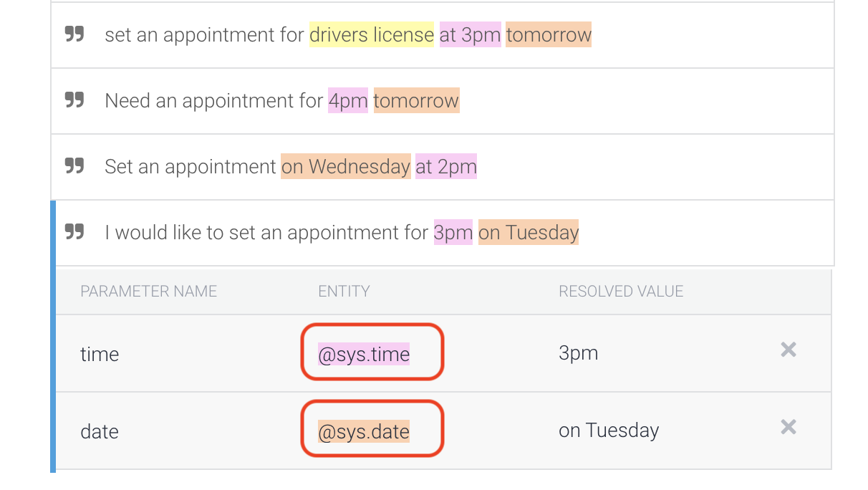Image resolution: width=868 pixels, height=490 pixels.
Task: Click "tomorrow" annotation after 4pm
Action: [416, 101]
